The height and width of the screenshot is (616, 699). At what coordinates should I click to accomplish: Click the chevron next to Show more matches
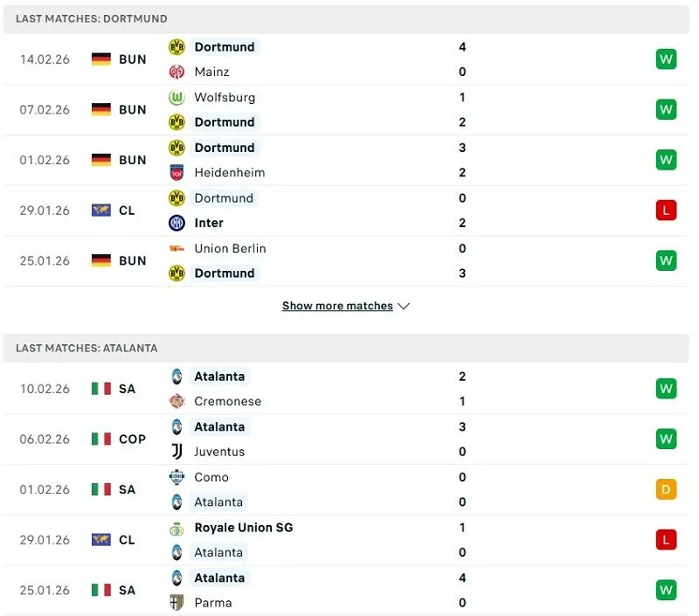pos(403,306)
